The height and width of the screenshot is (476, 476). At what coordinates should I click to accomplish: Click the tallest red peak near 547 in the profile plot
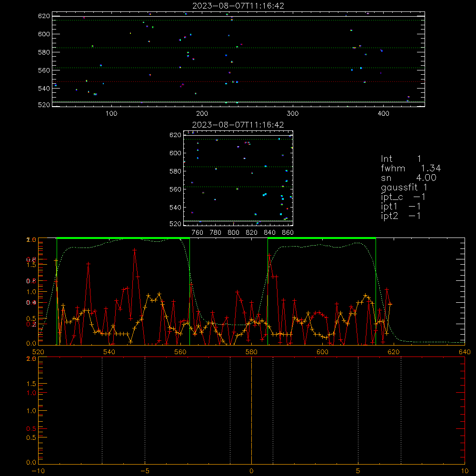pyautogui.click(x=135, y=250)
